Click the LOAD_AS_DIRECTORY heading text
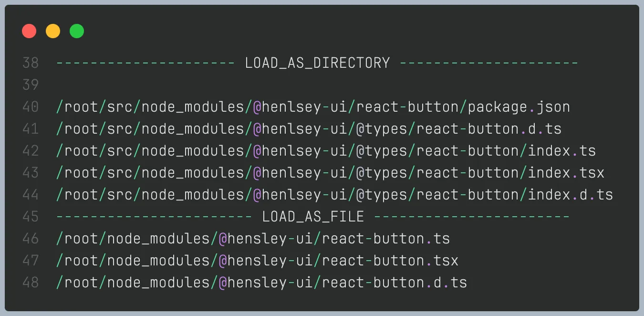The width and height of the screenshot is (644, 316). click(317, 63)
